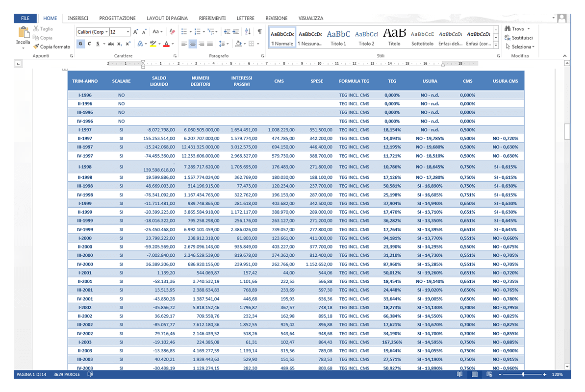Click the Incolla paste clipboard icon
The height and width of the screenshot is (392, 585).
(24, 32)
